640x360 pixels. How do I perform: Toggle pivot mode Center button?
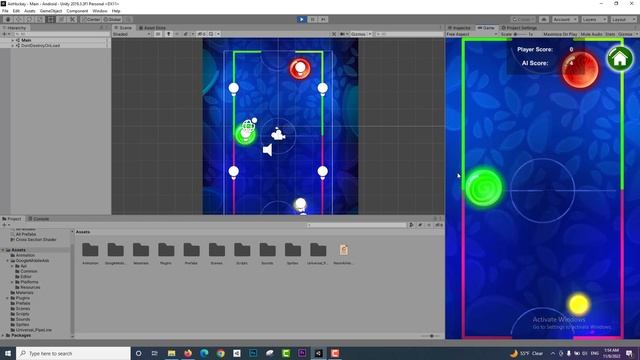(x=91, y=19)
